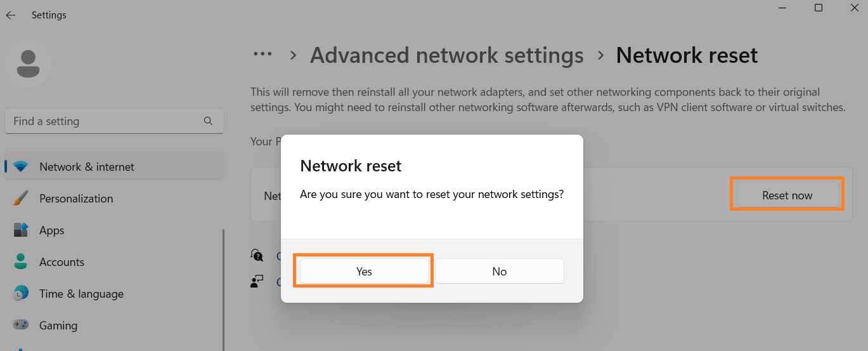The image size is (868, 351).
Task: Cancel the reset by clicking No
Action: (500, 271)
